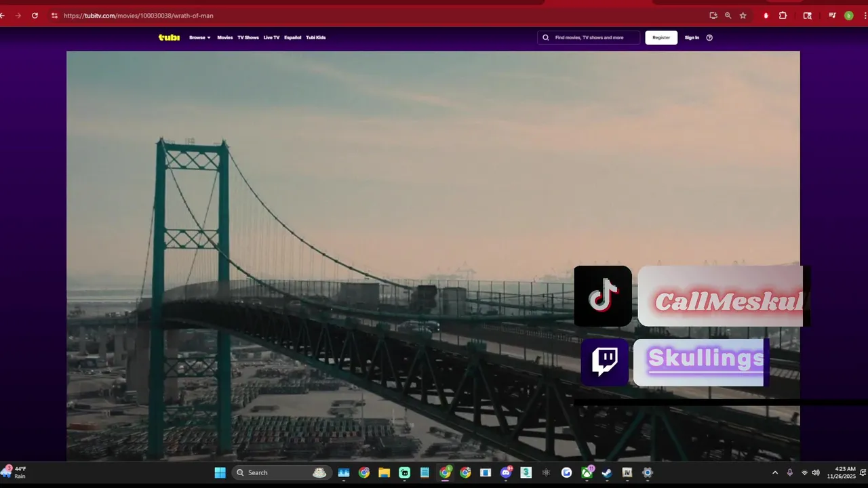Image resolution: width=868 pixels, height=488 pixels.
Task: Open Live TV
Action: [x=271, y=37]
